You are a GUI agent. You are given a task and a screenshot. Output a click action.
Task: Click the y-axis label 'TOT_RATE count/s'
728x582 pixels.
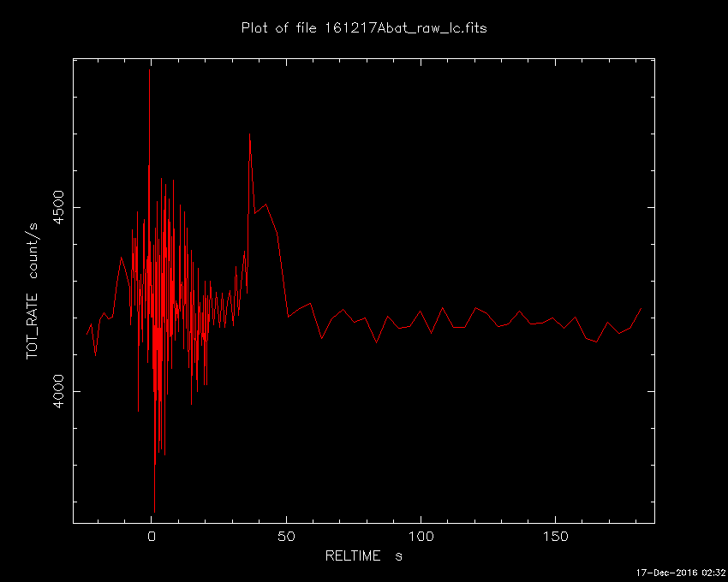click(x=33, y=291)
